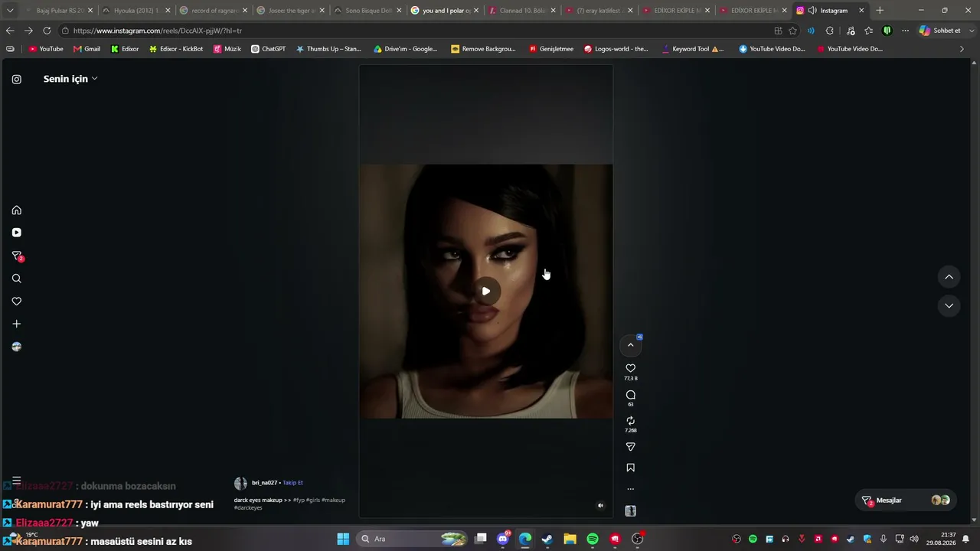Open the Gmail bookmark
Screen dimensions: 980x551
[x=87, y=49]
